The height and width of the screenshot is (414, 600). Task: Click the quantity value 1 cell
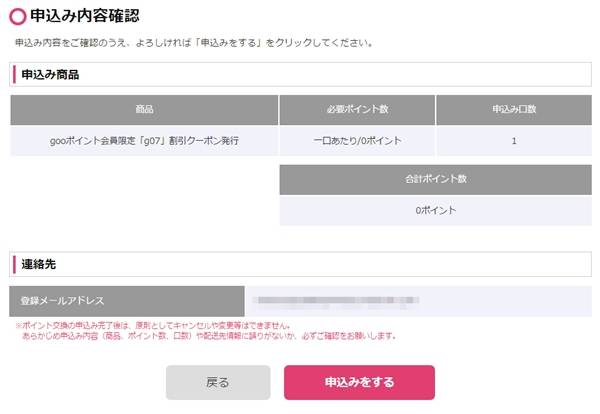514,141
